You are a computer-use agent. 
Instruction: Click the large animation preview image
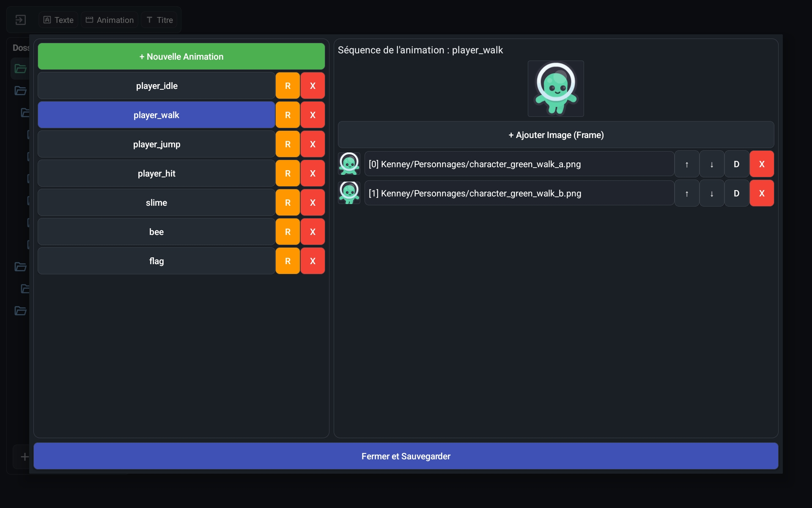[x=556, y=88]
